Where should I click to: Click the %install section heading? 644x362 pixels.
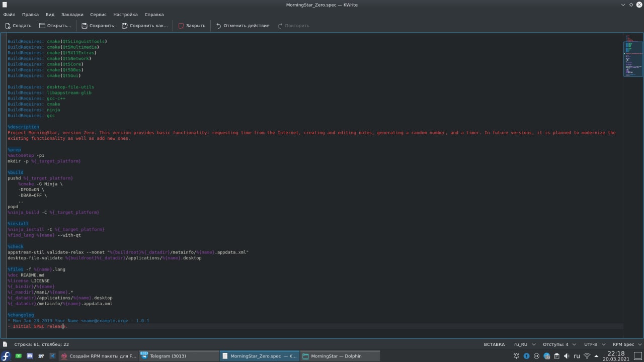tap(18, 224)
